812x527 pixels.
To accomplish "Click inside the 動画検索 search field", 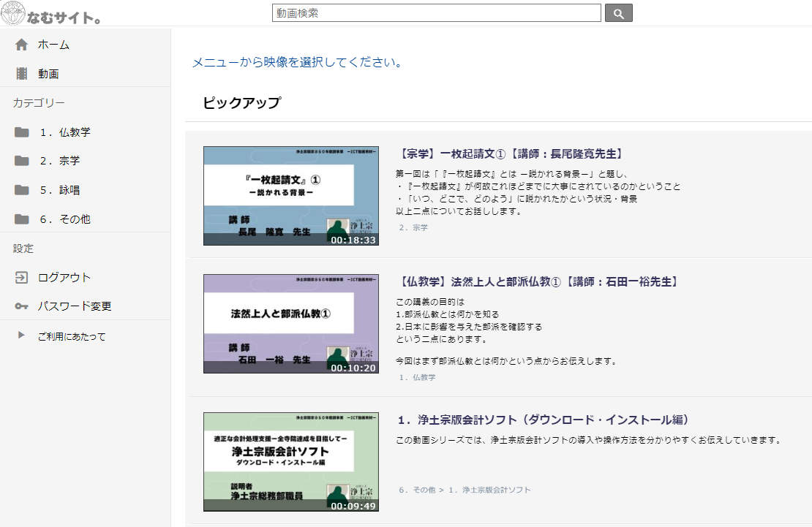I will [x=435, y=12].
